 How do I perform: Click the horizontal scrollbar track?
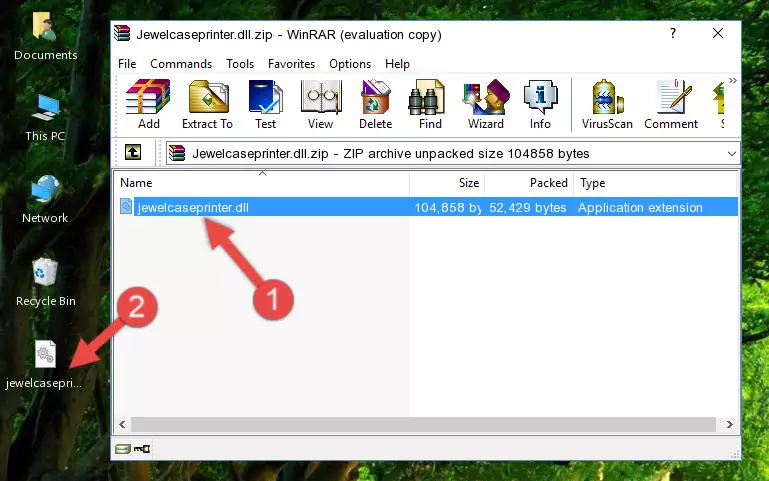[423, 425]
